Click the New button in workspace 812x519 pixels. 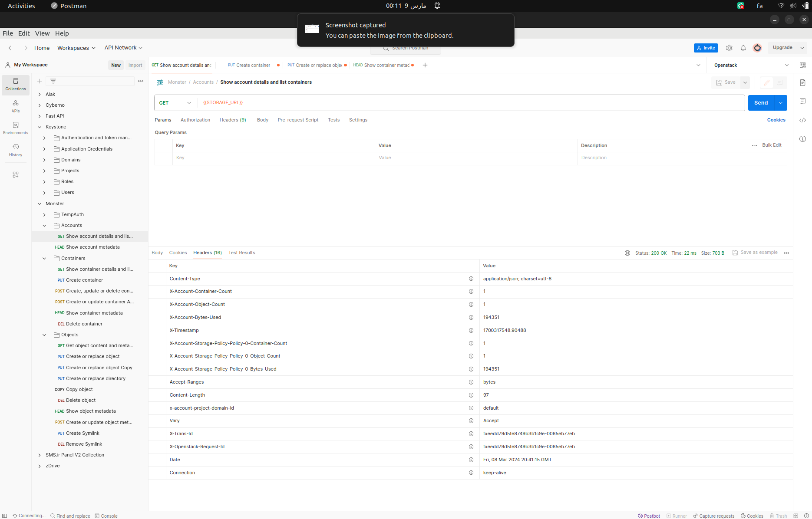pos(116,65)
